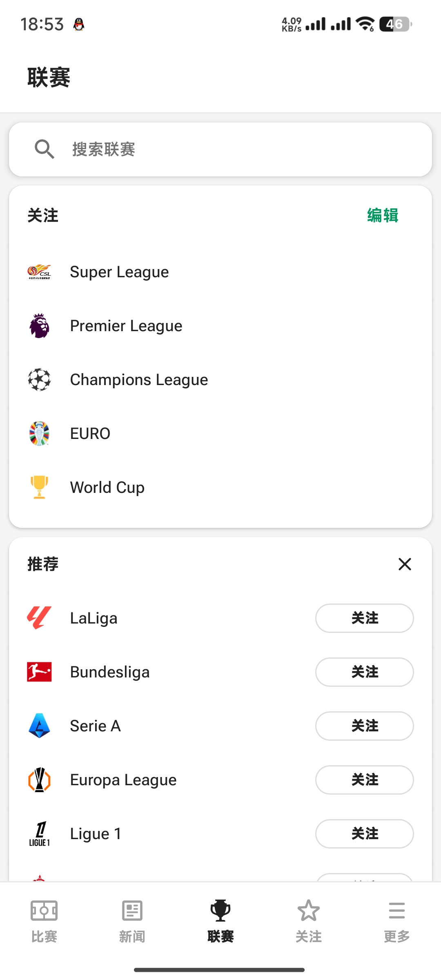The image size is (441, 980).
Task: Tap the World Cup golden trophy icon
Action: pyautogui.click(x=39, y=488)
